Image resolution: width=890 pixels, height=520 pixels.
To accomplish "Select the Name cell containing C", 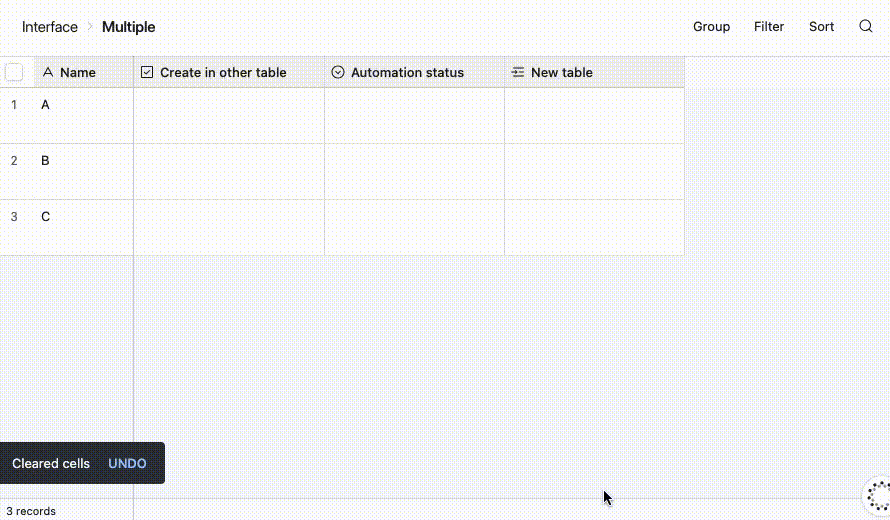I will (x=83, y=227).
